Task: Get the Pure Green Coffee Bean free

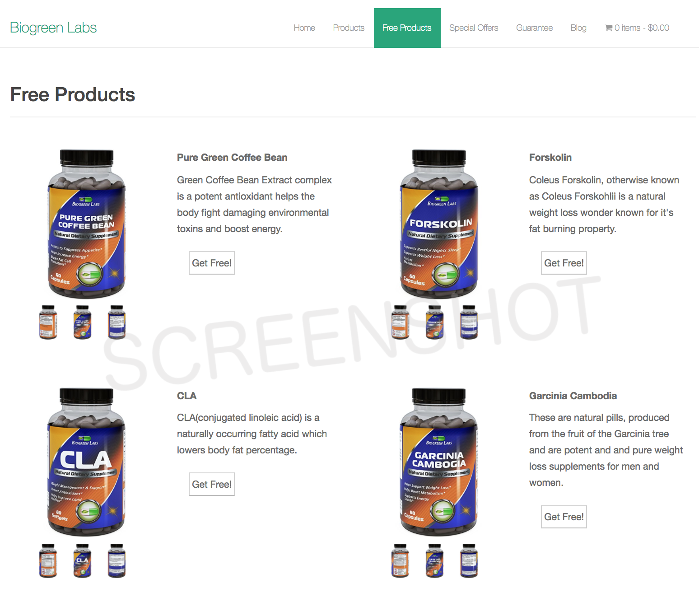Action: 212,263
